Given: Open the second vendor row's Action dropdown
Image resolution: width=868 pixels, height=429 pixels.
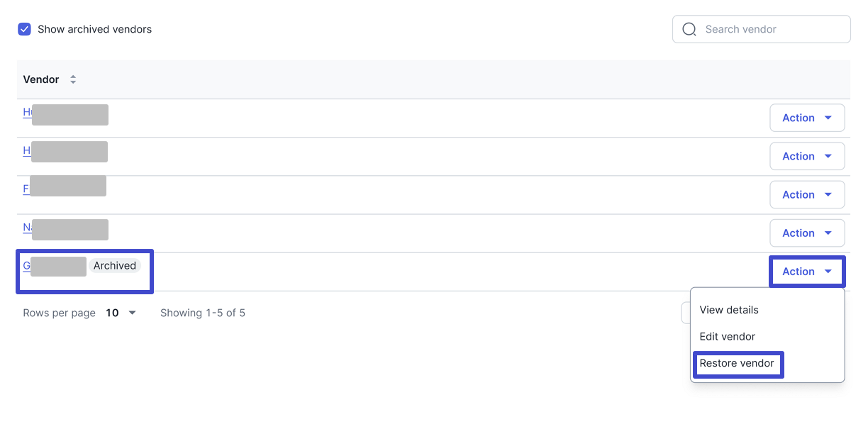Looking at the screenshot, I should pos(807,156).
